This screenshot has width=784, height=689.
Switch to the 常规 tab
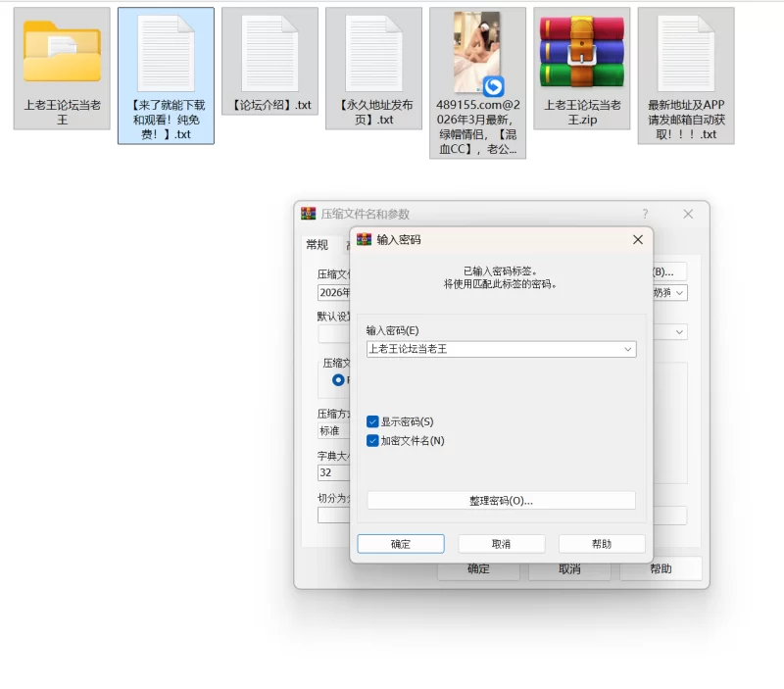[317, 244]
